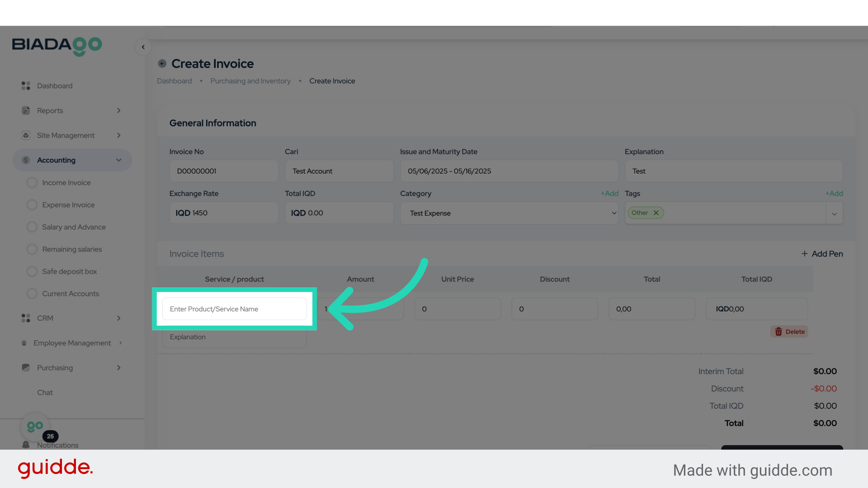Image resolution: width=868 pixels, height=488 pixels.
Task: Click the trash icon on the Delete button
Action: click(778, 331)
